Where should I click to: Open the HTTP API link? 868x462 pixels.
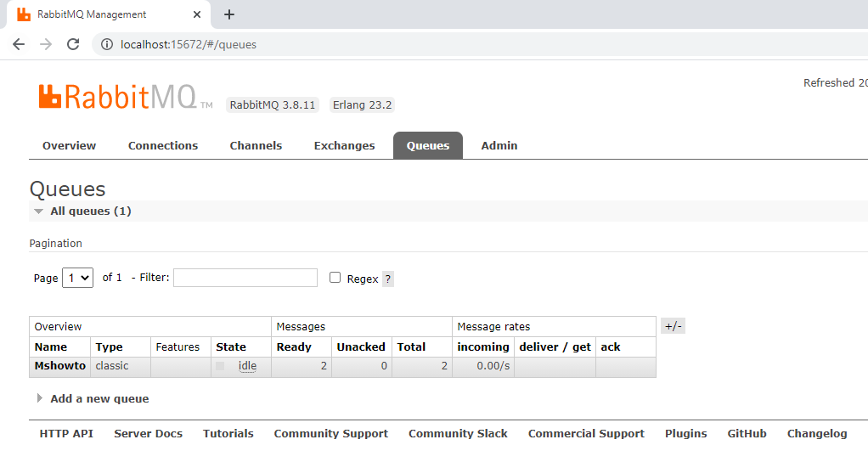click(x=66, y=434)
